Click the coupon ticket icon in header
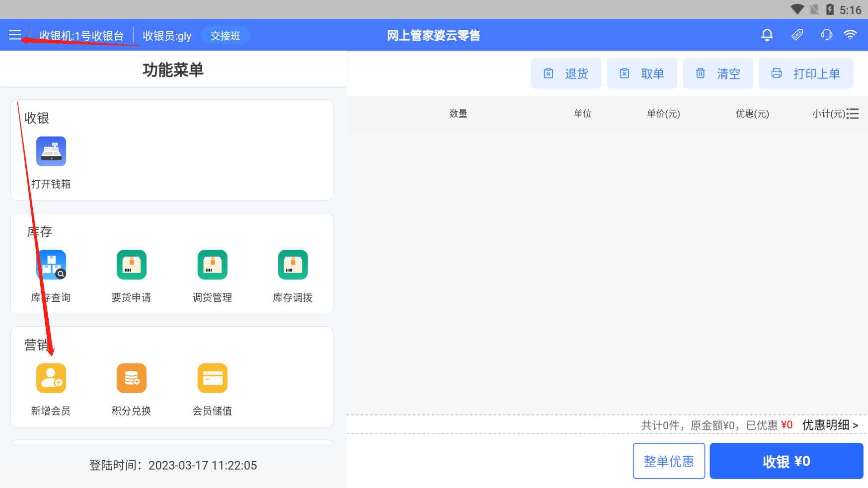The image size is (868, 488). pos(797,35)
